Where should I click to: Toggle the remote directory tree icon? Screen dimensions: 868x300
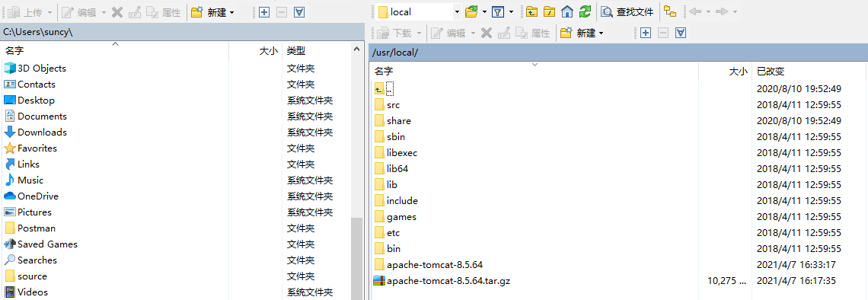[670, 11]
